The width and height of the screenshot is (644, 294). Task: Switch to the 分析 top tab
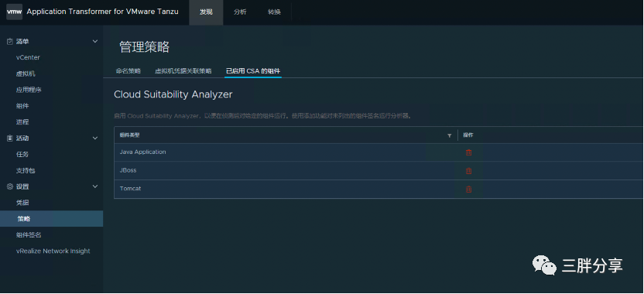click(x=240, y=12)
